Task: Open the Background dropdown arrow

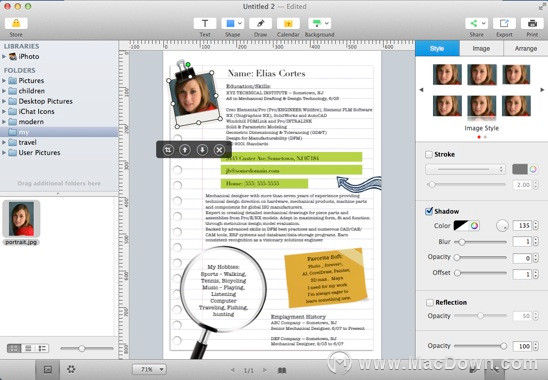Action: tap(327, 23)
